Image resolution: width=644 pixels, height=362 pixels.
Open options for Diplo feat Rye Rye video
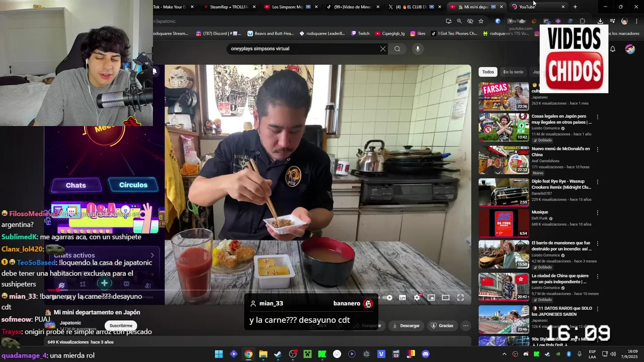598,182
